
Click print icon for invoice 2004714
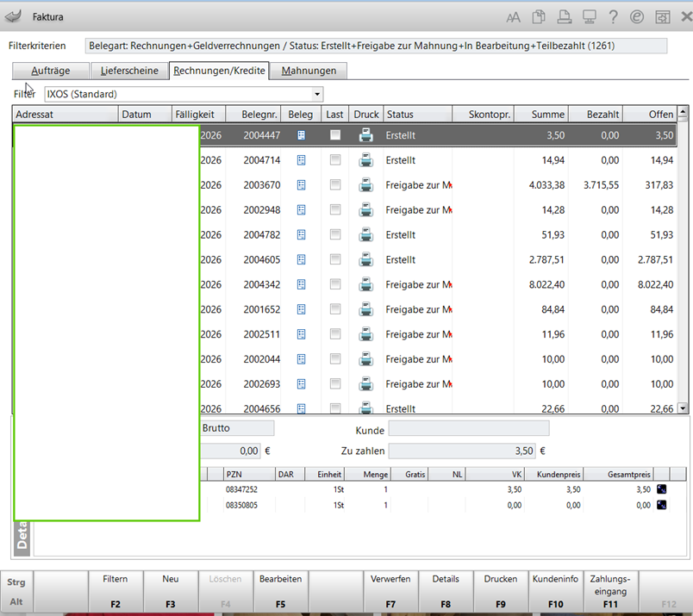coord(365,160)
